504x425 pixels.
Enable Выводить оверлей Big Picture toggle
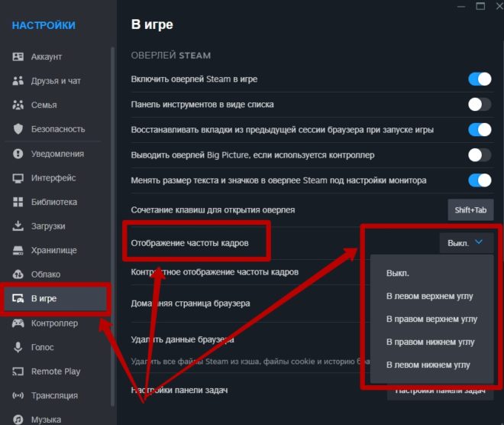tap(480, 155)
